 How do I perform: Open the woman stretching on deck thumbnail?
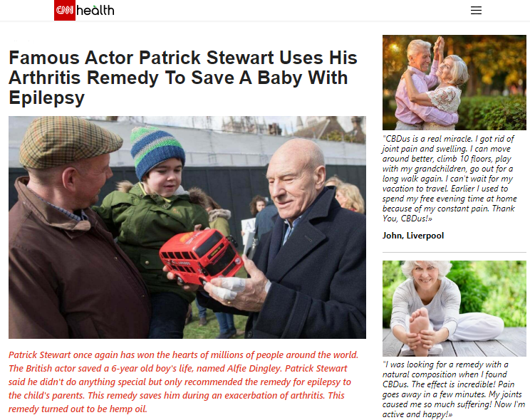(454, 308)
